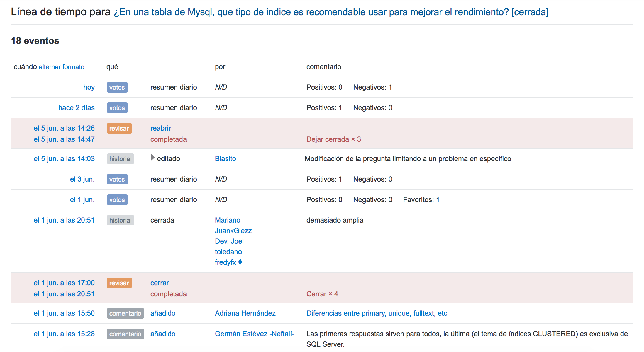The image size is (644, 352).
Task: Open the 'el 1 jun. a las 15:28' timestamp
Action: coord(64,334)
